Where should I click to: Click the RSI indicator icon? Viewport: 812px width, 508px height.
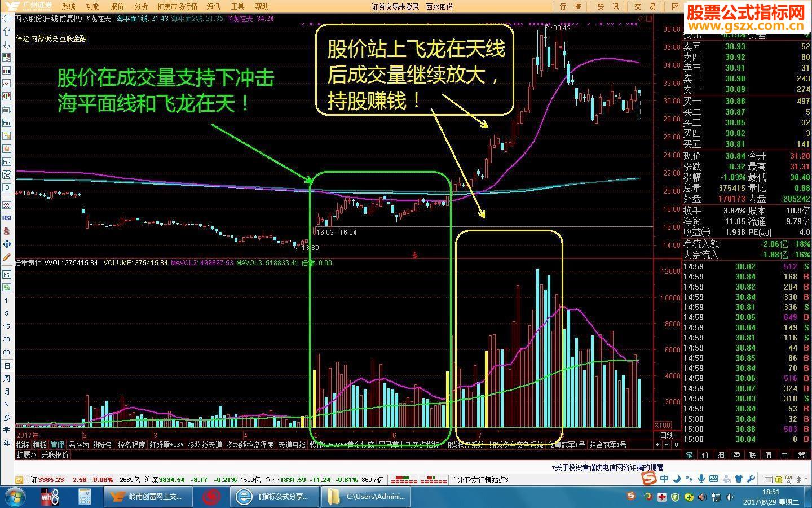pos(7,218)
